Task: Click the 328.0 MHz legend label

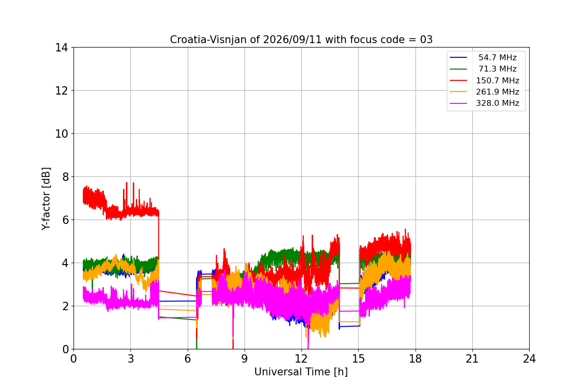Action: point(497,103)
